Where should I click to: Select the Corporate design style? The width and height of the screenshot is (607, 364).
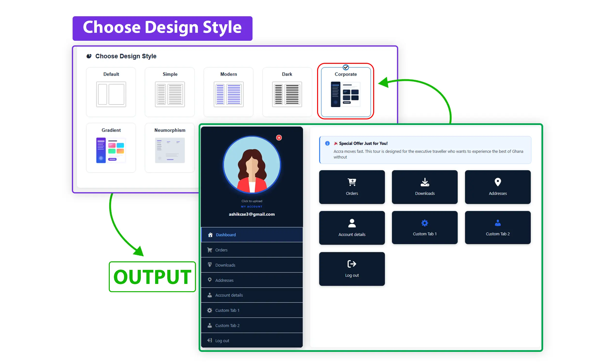tap(346, 92)
